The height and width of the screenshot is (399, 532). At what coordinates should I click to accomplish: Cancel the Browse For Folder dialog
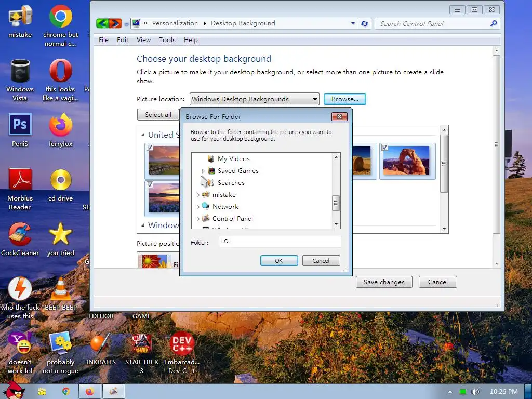pyautogui.click(x=321, y=261)
